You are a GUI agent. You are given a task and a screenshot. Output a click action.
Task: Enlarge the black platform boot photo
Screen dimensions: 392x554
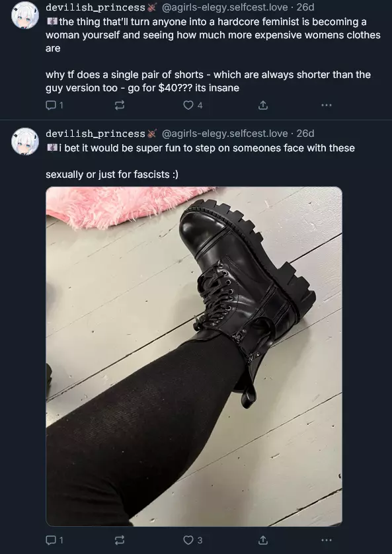(194, 356)
